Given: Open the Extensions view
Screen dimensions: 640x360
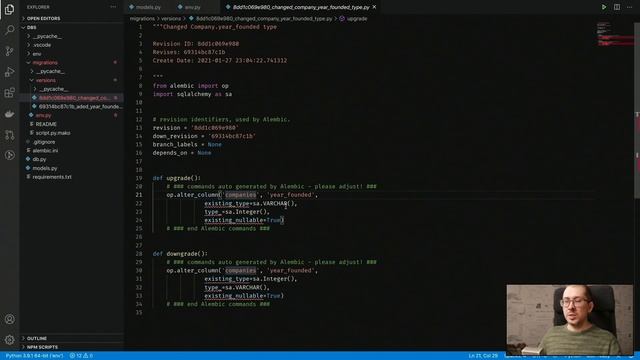Looking at the screenshot, I should pyautogui.click(x=9, y=93).
